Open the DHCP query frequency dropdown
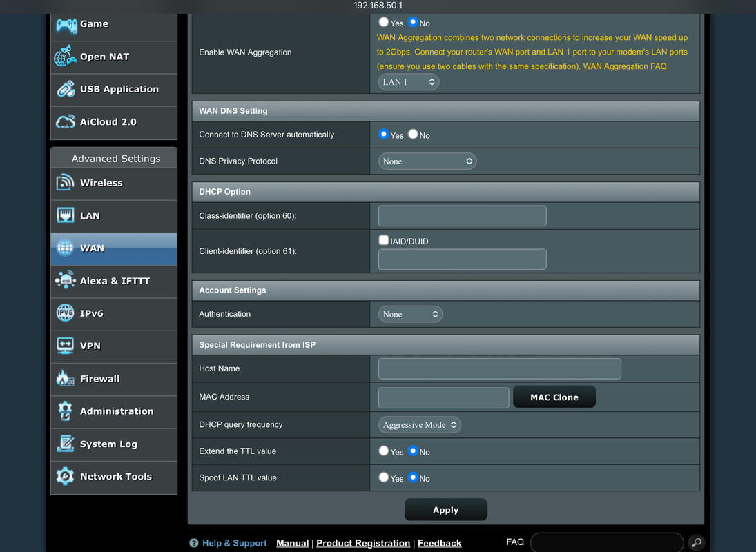756x552 pixels. click(420, 425)
